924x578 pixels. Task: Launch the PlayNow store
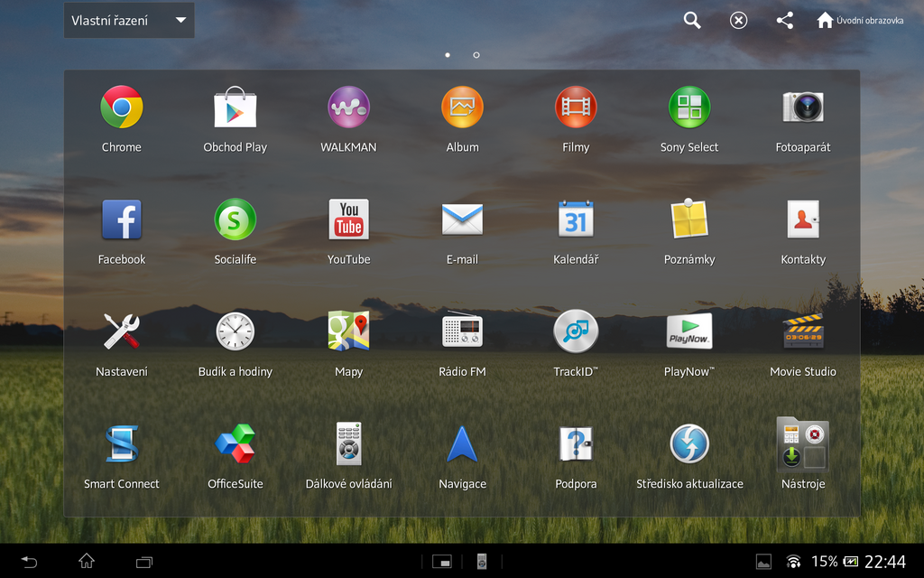(x=689, y=331)
